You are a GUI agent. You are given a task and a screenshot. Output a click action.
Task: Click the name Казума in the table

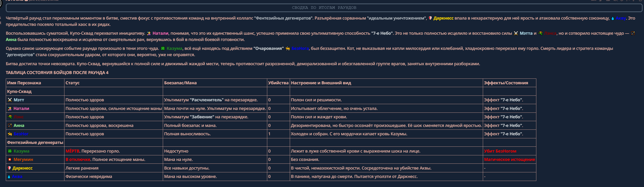coord(21,151)
